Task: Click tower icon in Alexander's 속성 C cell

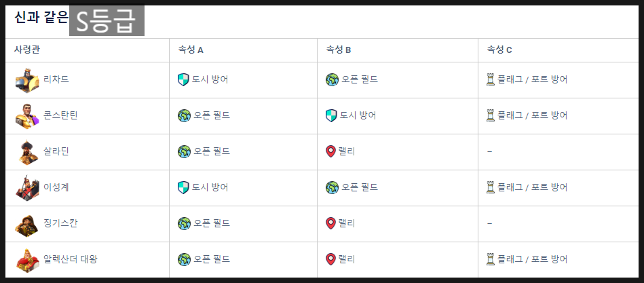Action: [x=491, y=260]
